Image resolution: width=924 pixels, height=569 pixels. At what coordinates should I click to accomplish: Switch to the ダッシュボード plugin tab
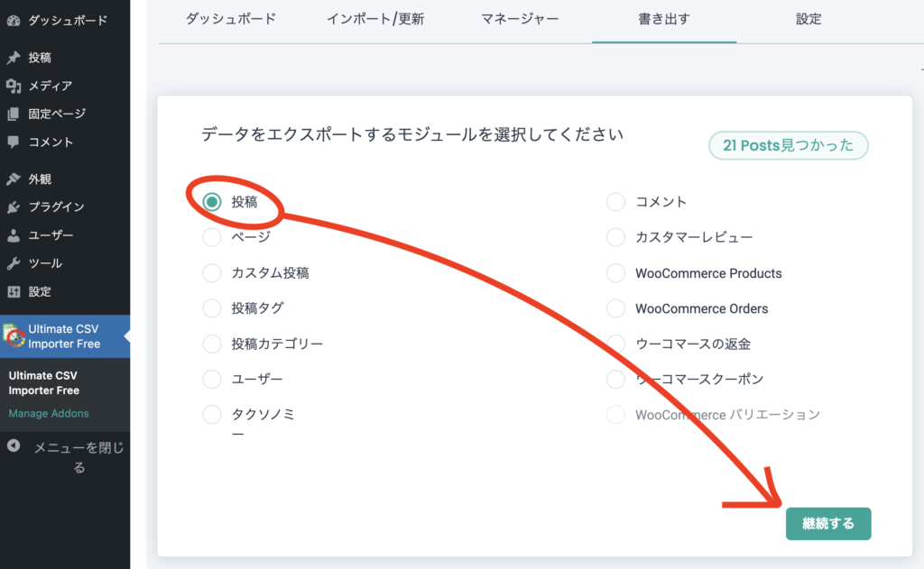pyautogui.click(x=231, y=19)
